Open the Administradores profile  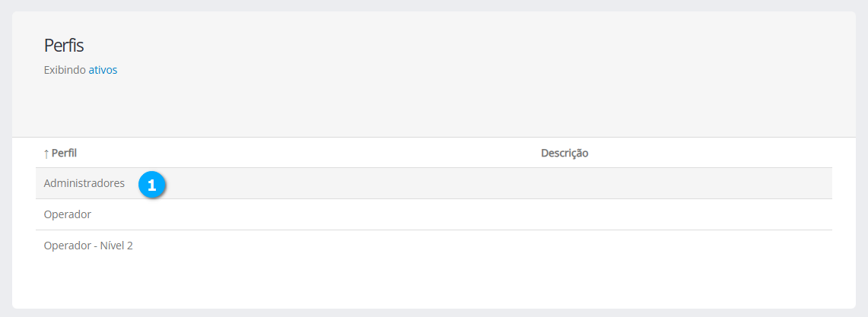(84, 183)
